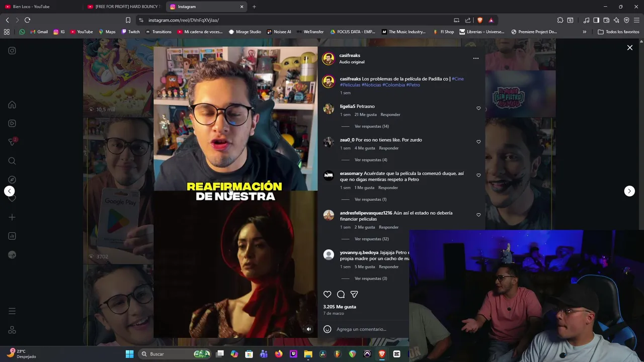Open a new browser tab

click(x=254, y=7)
